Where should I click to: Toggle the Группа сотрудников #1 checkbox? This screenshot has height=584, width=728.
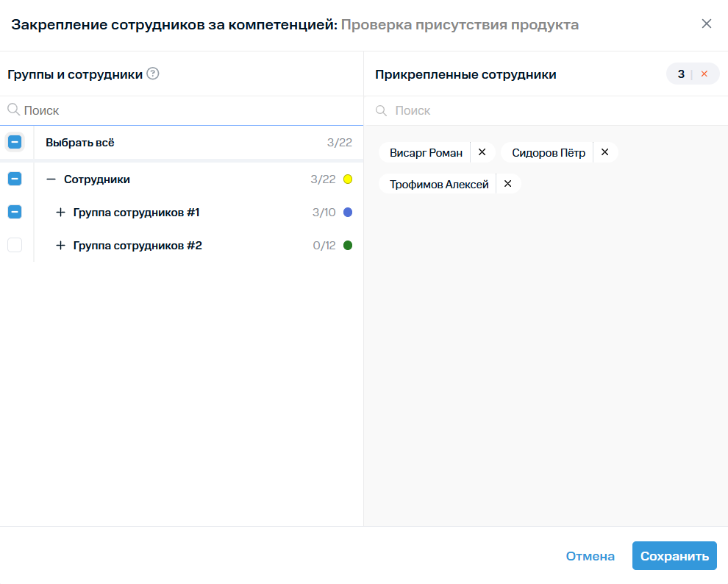click(15, 212)
